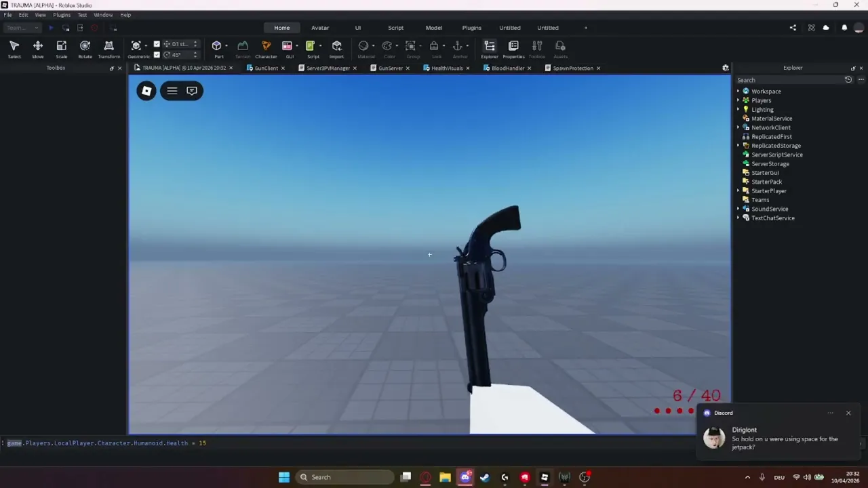Open Steam from the taskbar
868x488 pixels.
click(485, 477)
